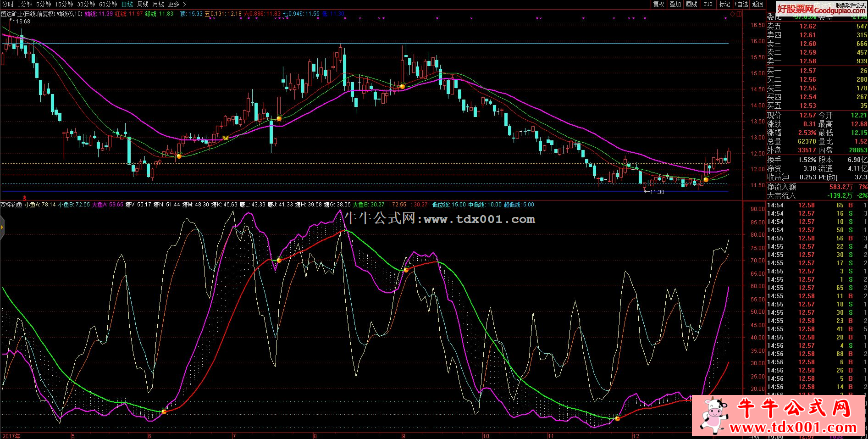Viewport: 868px width, 439px height.
Task: Click the orange signal dot near 14.60 in September
Action: coord(402,86)
